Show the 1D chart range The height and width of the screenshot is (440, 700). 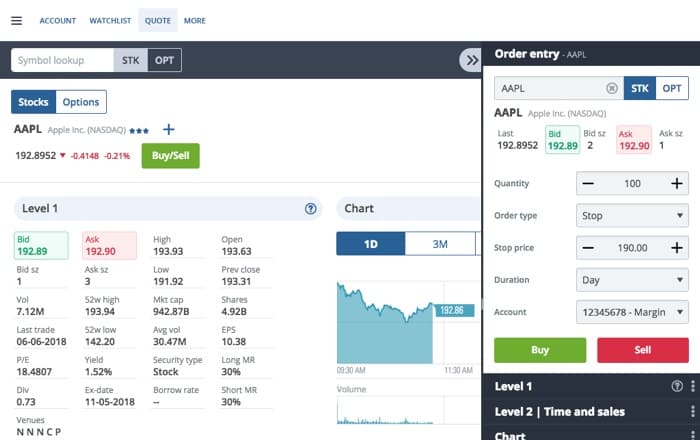coord(371,244)
